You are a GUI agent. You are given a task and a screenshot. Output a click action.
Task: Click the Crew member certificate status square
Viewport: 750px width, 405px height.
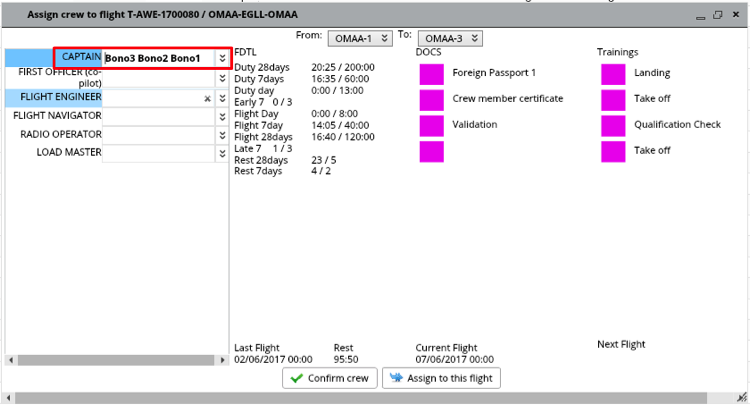click(x=431, y=100)
